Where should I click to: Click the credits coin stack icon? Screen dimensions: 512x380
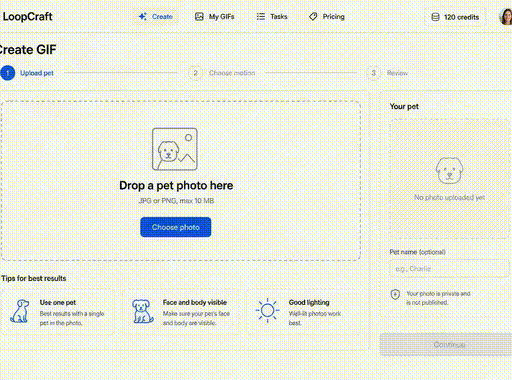coord(435,17)
